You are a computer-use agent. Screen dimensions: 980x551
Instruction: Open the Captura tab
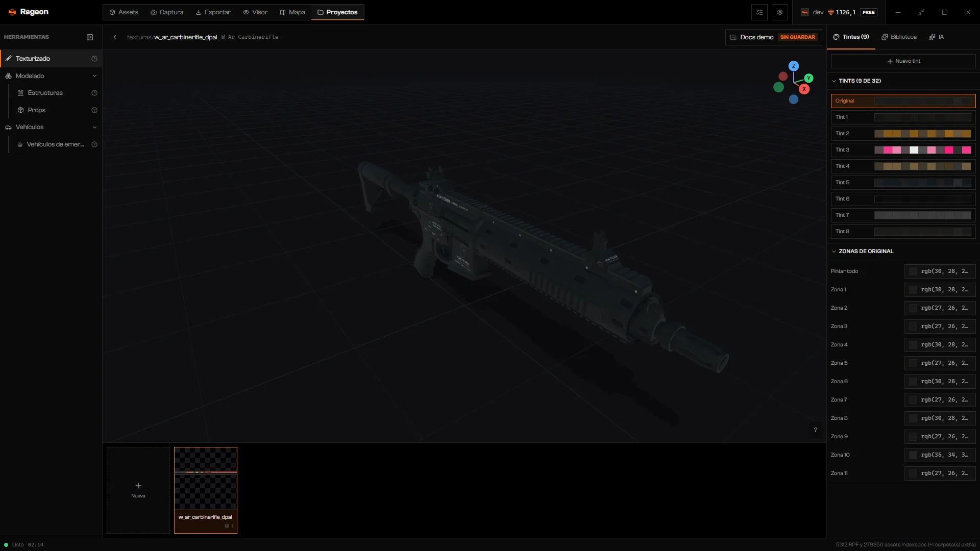pyautogui.click(x=167, y=12)
